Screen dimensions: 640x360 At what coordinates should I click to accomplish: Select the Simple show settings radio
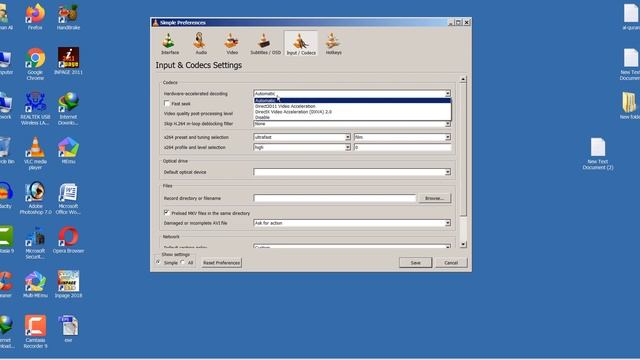[158, 262]
